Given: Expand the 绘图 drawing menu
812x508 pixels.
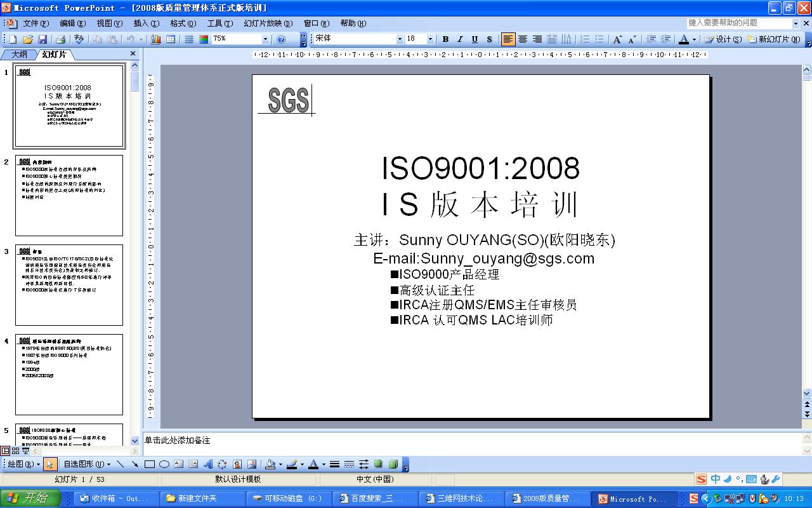Looking at the screenshot, I should pyautogui.click(x=23, y=464).
